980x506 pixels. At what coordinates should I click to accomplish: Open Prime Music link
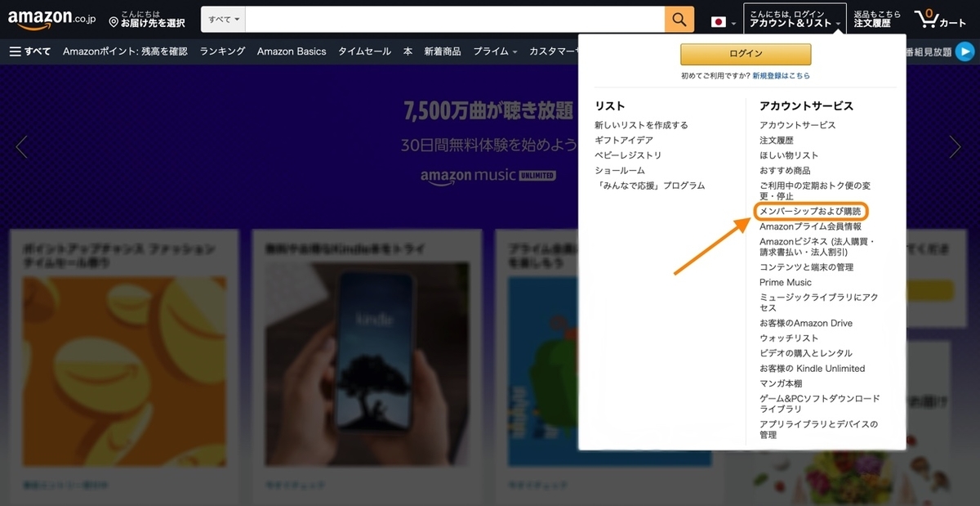coord(786,282)
